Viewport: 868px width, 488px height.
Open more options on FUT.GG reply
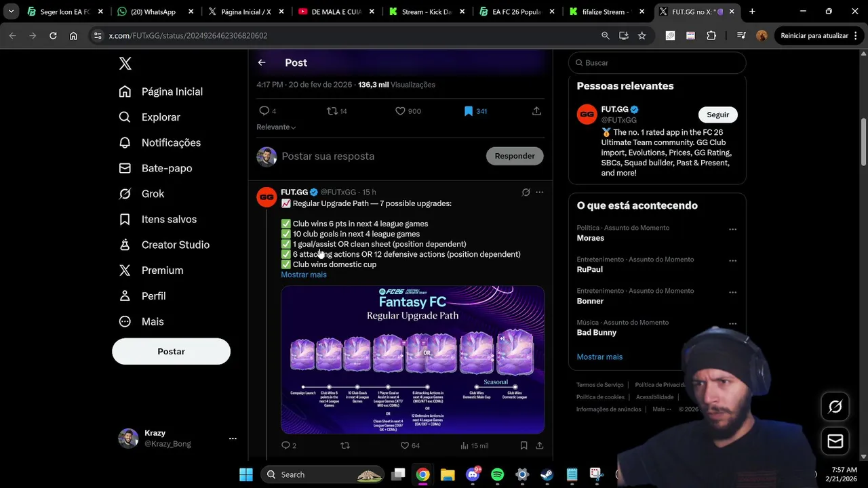click(x=540, y=192)
